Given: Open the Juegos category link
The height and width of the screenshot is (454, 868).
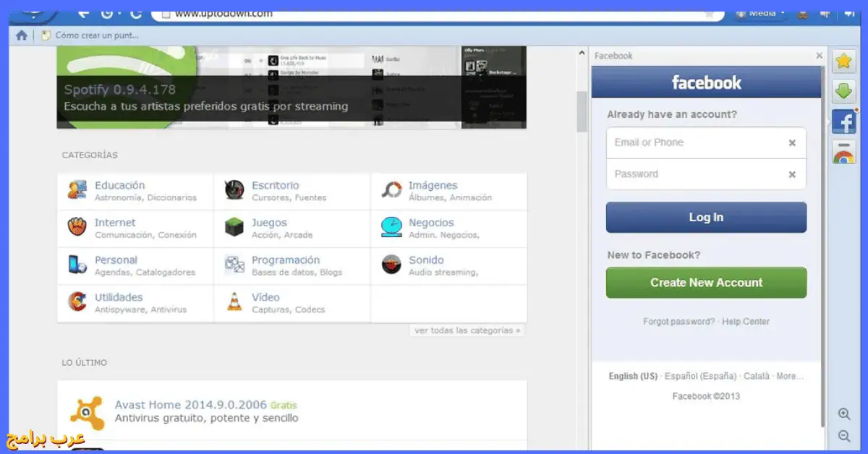Looking at the screenshot, I should (x=269, y=223).
